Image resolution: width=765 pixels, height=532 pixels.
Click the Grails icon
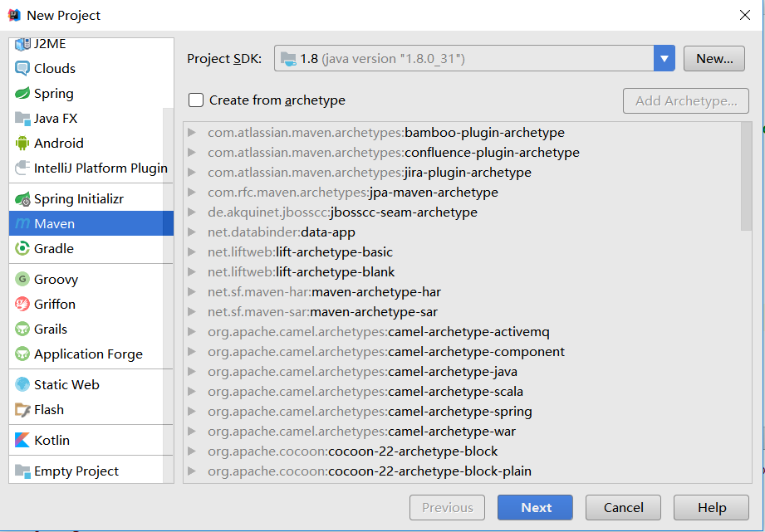pyautogui.click(x=22, y=329)
